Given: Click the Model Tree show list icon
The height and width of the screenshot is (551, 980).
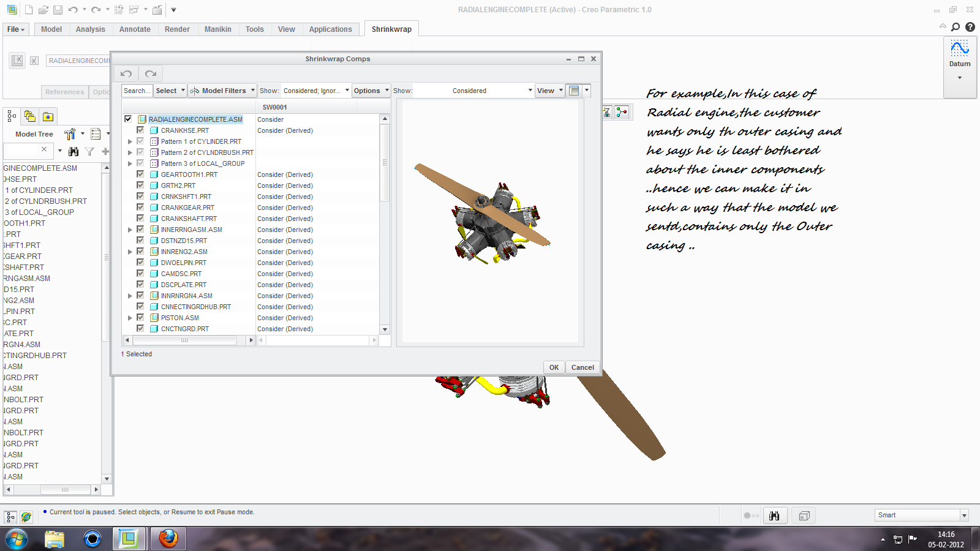Looking at the screenshot, I should point(96,134).
